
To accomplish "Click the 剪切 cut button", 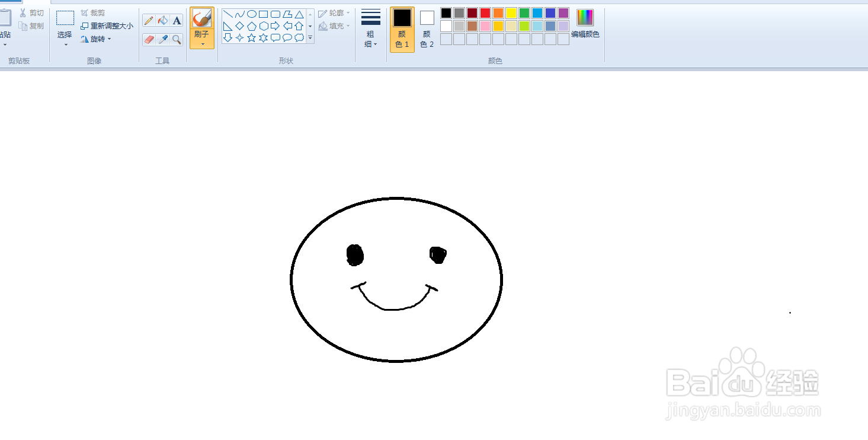I will pyautogui.click(x=31, y=13).
